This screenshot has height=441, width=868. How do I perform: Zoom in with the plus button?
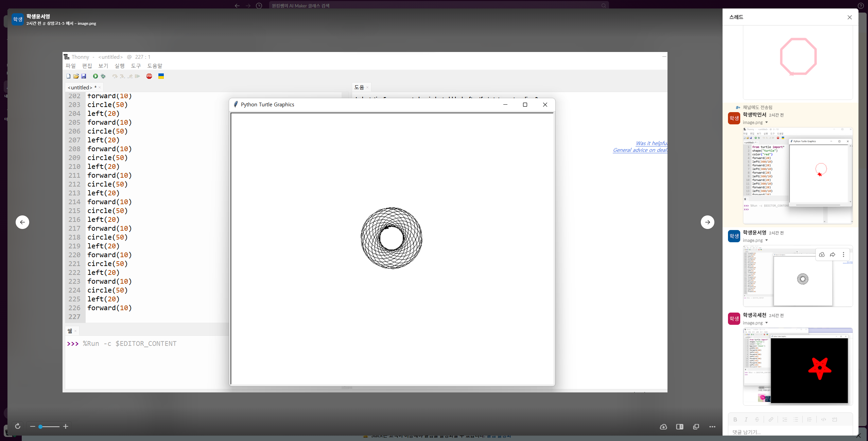pyautogui.click(x=66, y=426)
